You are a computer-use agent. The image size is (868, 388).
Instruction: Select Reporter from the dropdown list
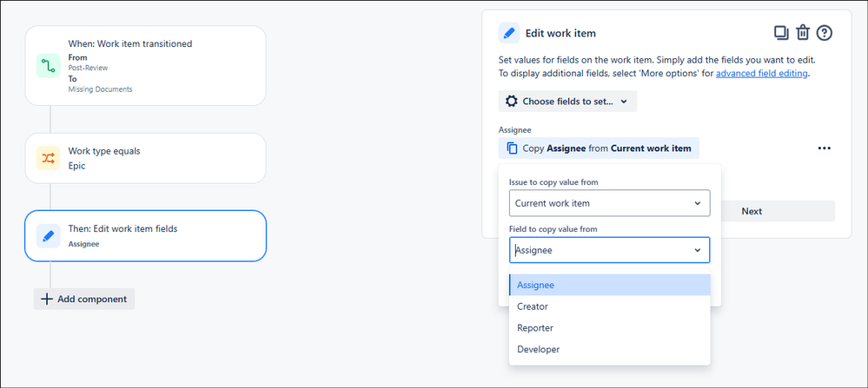tap(609, 328)
